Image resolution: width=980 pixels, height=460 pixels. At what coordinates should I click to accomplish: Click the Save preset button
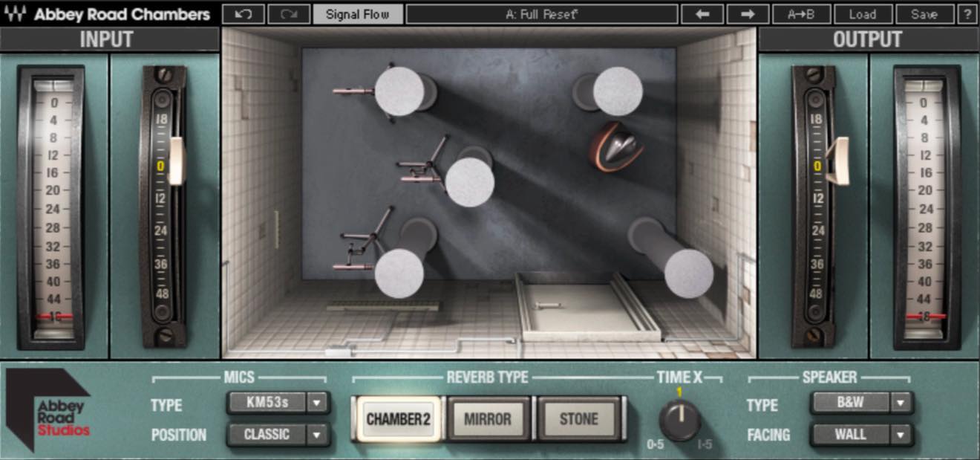pyautogui.click(x=924, y=14)
